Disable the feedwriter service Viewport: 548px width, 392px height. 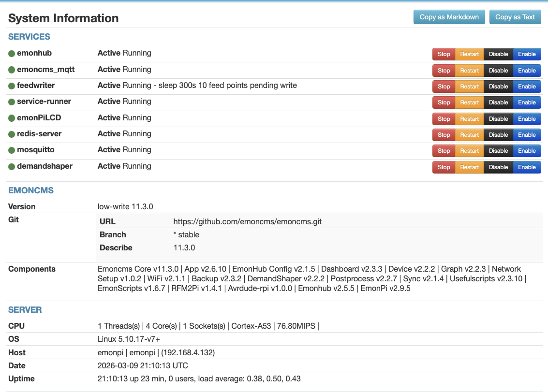498,87
